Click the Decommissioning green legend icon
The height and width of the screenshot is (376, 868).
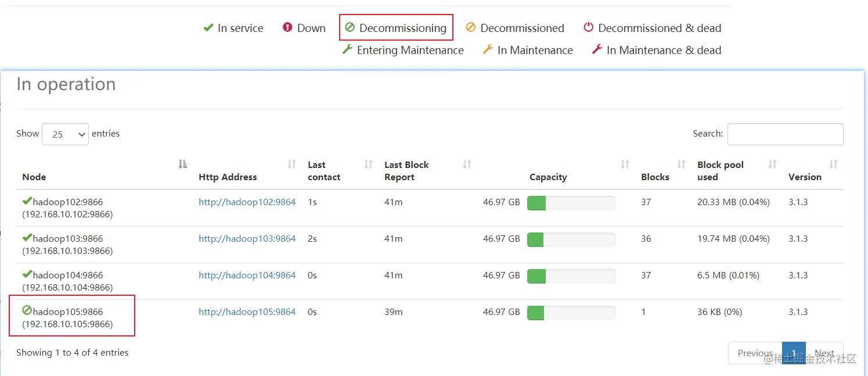[x=350, y=27]
